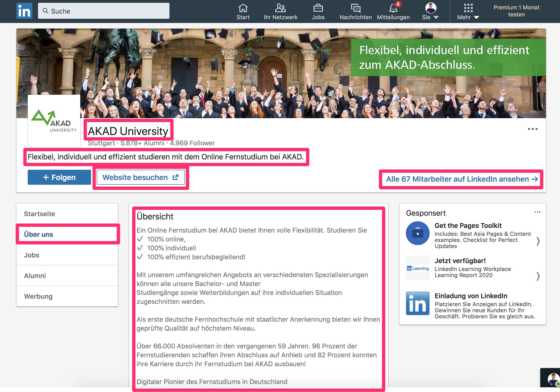
Task: Click the Übersicht heading
Action: 155,216
